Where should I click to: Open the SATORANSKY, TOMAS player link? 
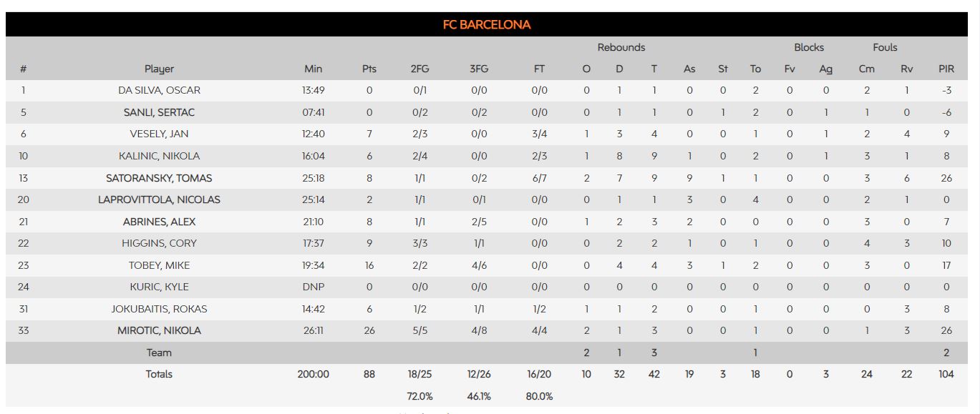click(x=159, y=178)
